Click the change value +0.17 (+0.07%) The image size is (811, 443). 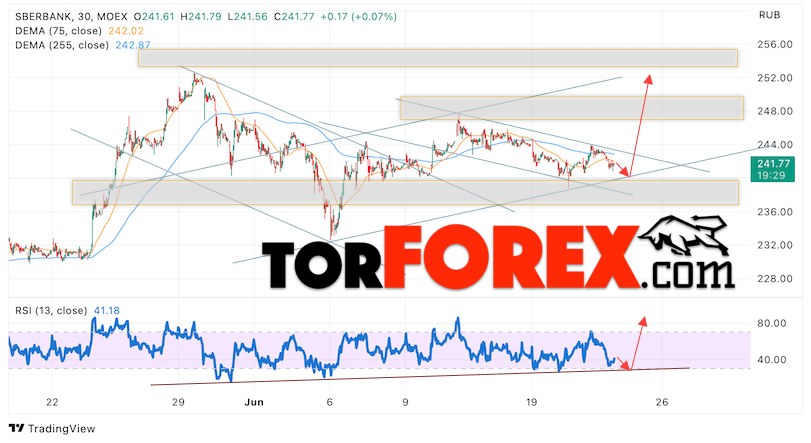coord(359,17)
